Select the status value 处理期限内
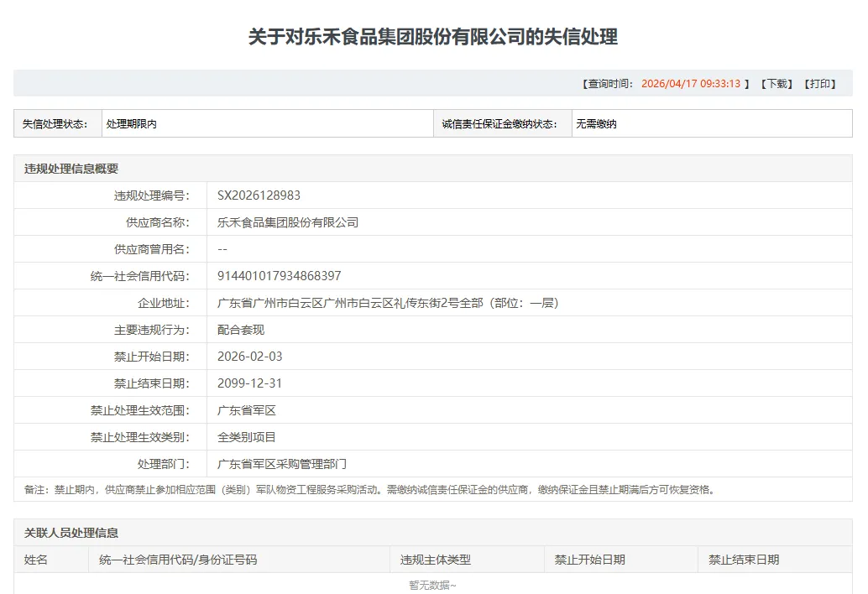Viewport: 868px width, 594px height. (131, 124)
